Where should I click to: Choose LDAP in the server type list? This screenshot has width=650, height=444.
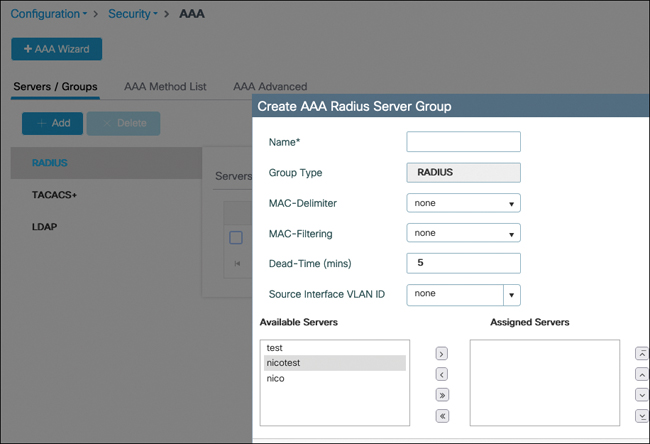tap(44, 227)
